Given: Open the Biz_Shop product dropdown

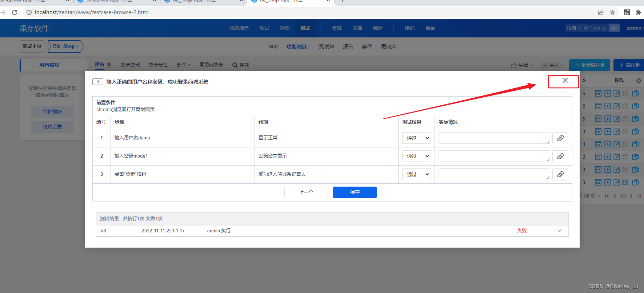Looking at the screenshot, I should point(66,46).
